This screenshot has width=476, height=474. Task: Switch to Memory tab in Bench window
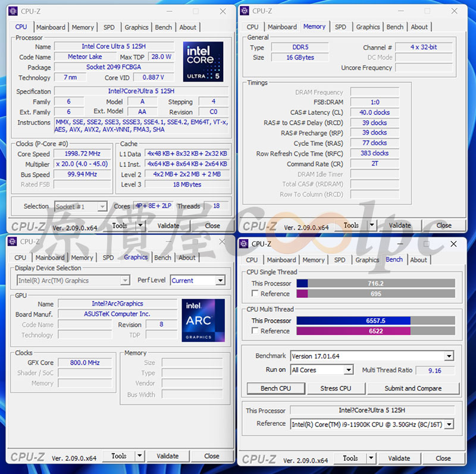point(314,260)
